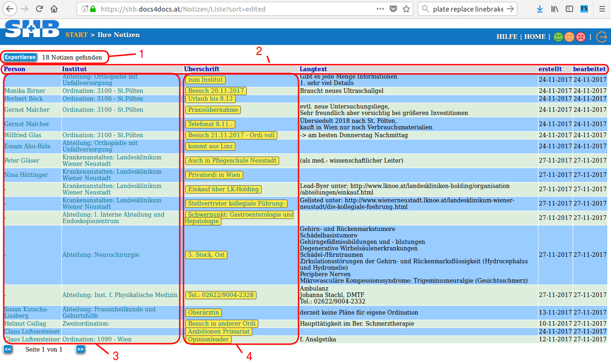Screen dimensions: 611x364
Task: Open the Firefox hamburger menu
Action: point(602,9)
